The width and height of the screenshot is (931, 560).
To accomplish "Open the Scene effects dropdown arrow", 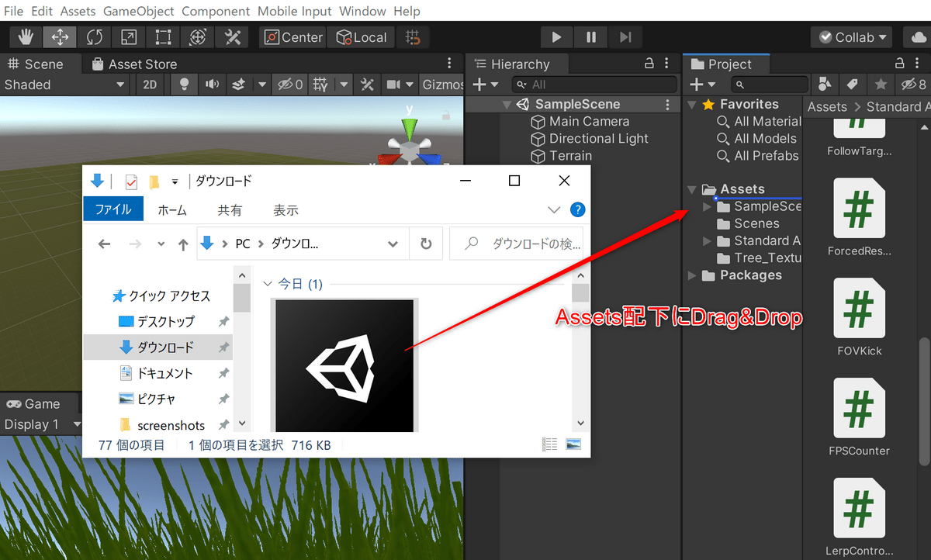I will pos(262,85).
